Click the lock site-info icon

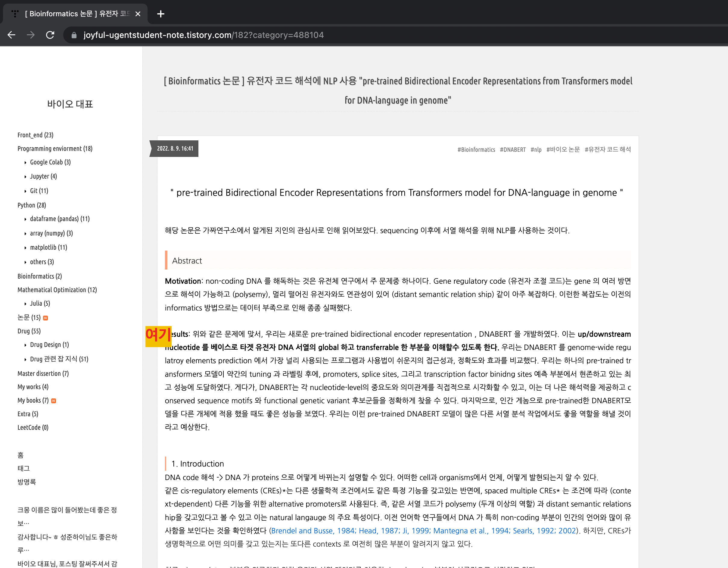[74, 35]
